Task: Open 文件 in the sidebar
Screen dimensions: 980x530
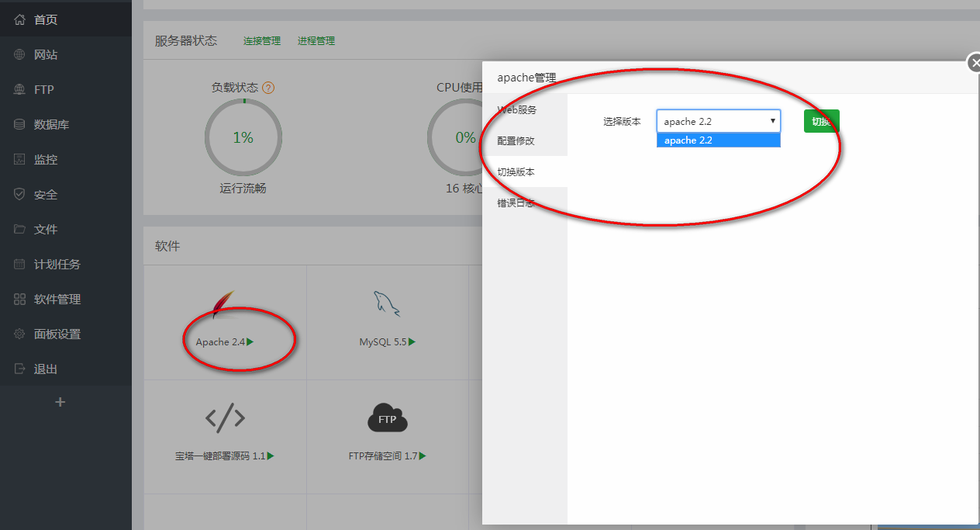Action: 66,229
